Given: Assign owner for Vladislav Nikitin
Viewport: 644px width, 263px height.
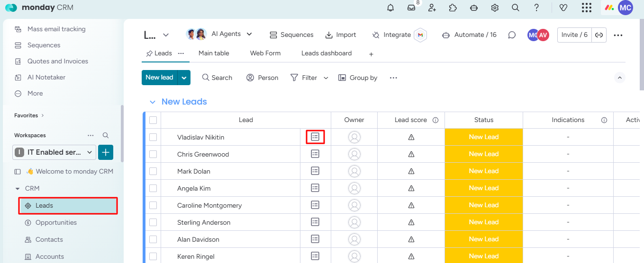Looking at the screenshot, I should [354, 137].
